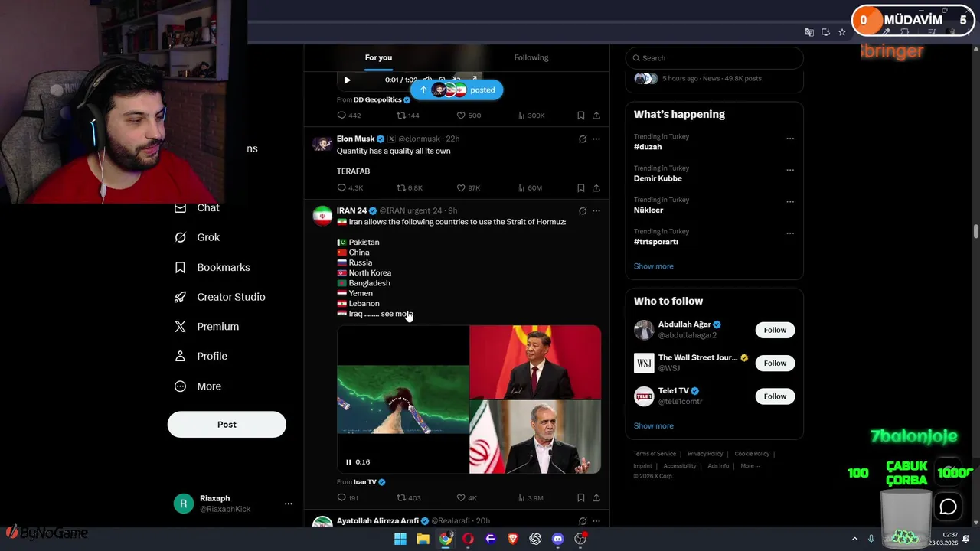
Task: Bookmark this page with the browser star
Action: click(842, 32)
